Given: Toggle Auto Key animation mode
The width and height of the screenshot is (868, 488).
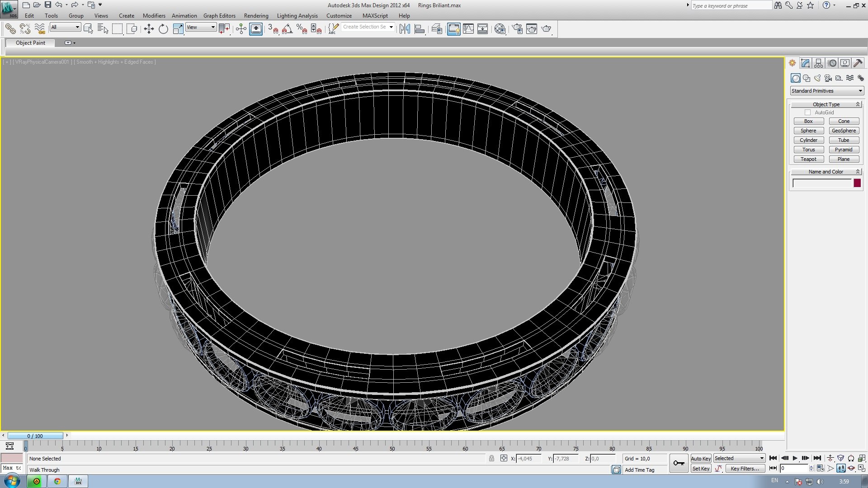Looking at the screenshot, I should pos(701,459).
